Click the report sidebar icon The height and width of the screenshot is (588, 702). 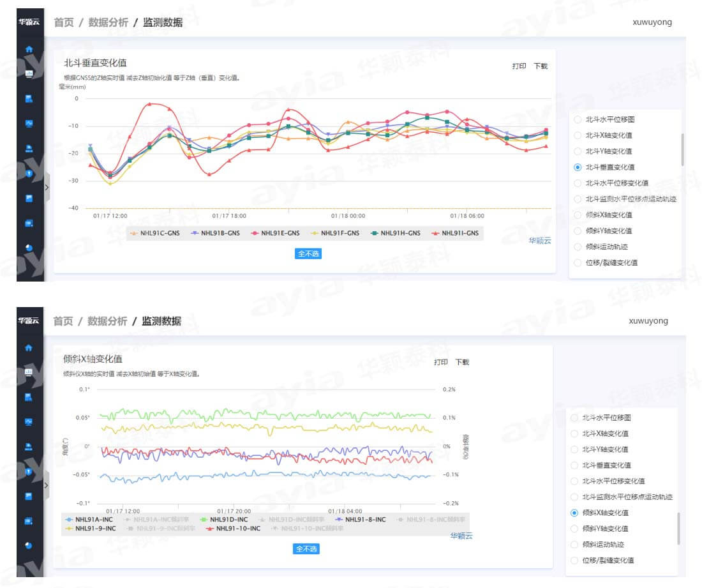29,199
